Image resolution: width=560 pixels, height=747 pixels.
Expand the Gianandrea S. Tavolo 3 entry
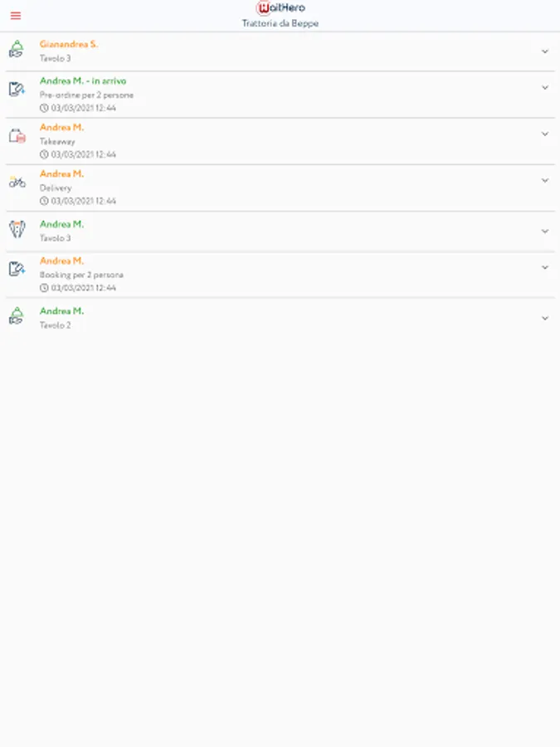coord(545,51)
